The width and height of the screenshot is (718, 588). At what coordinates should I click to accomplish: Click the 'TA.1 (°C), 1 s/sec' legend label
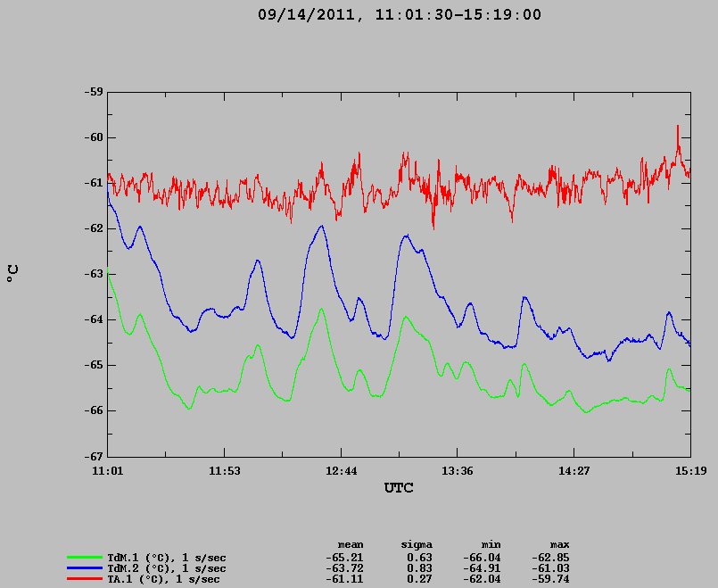pyautogui.click(x=163, y=579)
